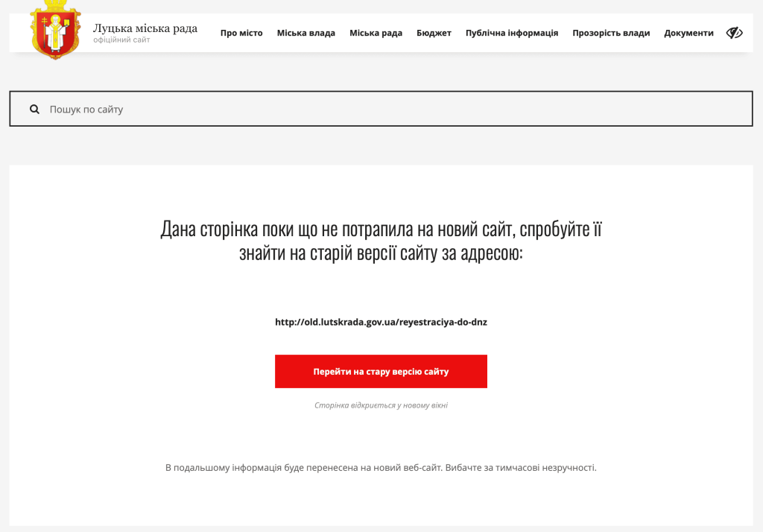Expand the 'Міська рада' menu item
Image resolution: width=763 pixels, height=532 pixels.
(376, 33)
